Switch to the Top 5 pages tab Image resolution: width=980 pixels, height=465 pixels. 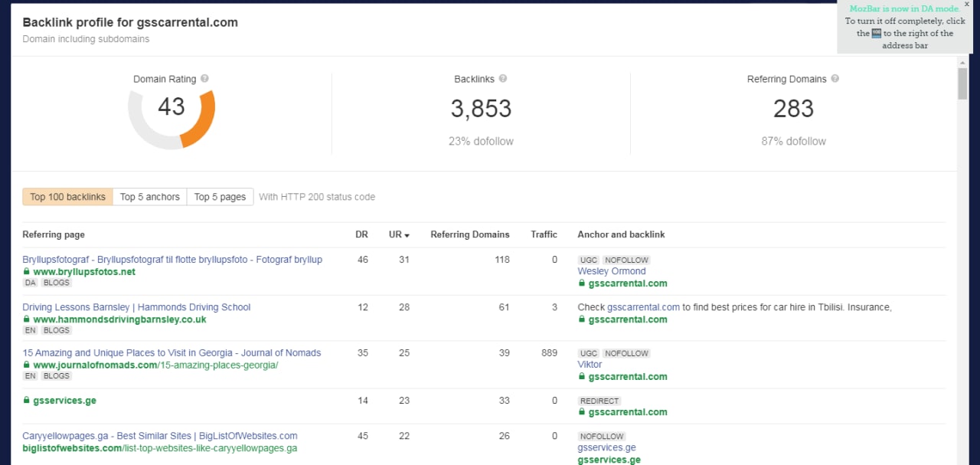point(220,197)
